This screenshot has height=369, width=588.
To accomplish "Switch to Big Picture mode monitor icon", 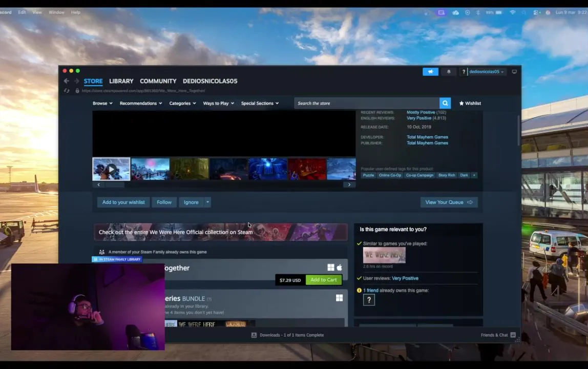I will pyautogui.click(x=514, y=72).
